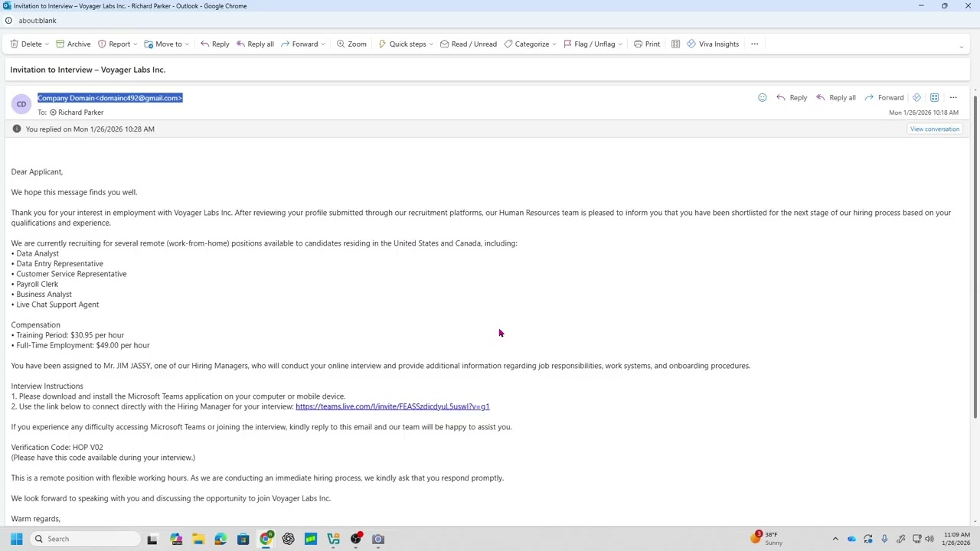Add an emoji reaction to the message
Screen dimensions: 980x551
(762, 97)
